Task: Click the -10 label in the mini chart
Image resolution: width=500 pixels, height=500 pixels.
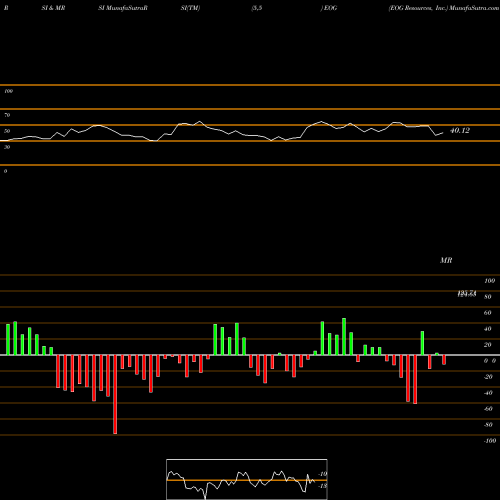Action: coord(323,474)
